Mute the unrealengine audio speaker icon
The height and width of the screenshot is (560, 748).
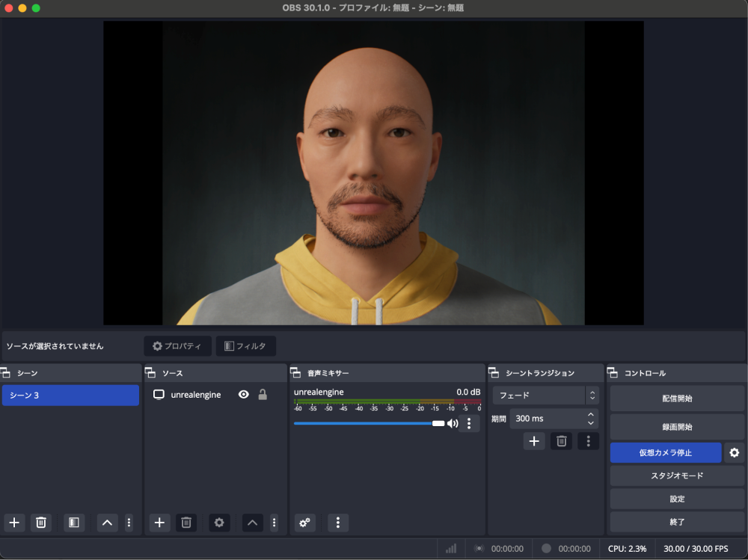[x=453, y=423]
